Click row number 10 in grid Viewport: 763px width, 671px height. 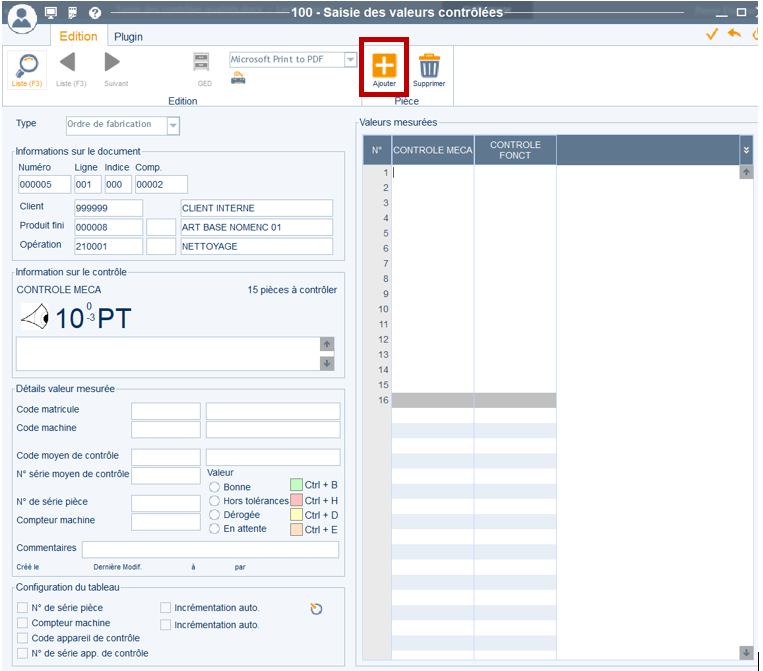click(x=383, y=309)
